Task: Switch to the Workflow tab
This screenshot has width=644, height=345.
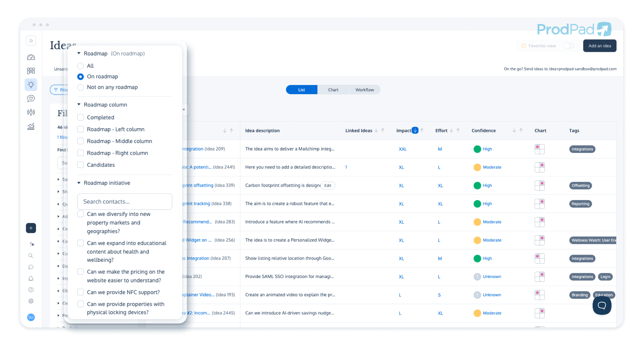Action: point(364,90)
